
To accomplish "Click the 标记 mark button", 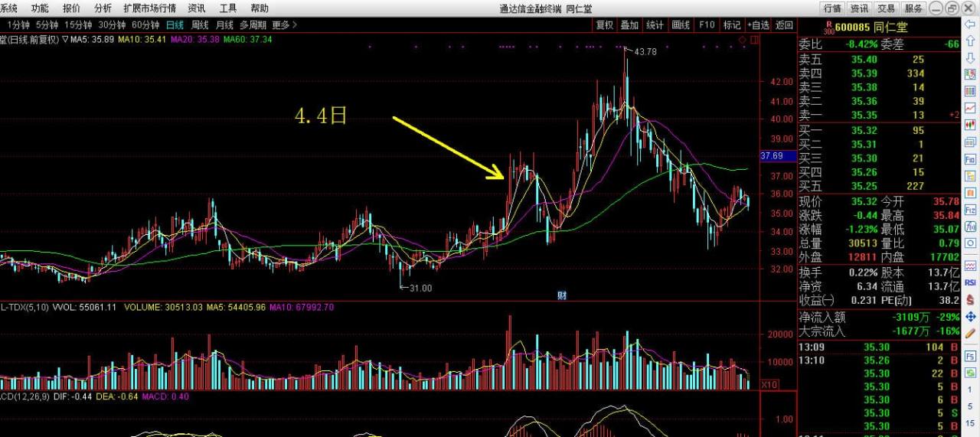I will 732,25.
